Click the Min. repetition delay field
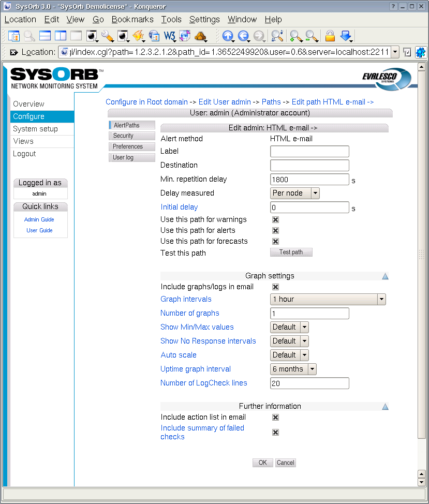The height and width of the screenshot is (504, 429). pyautogui.click(x=309, y=180)
